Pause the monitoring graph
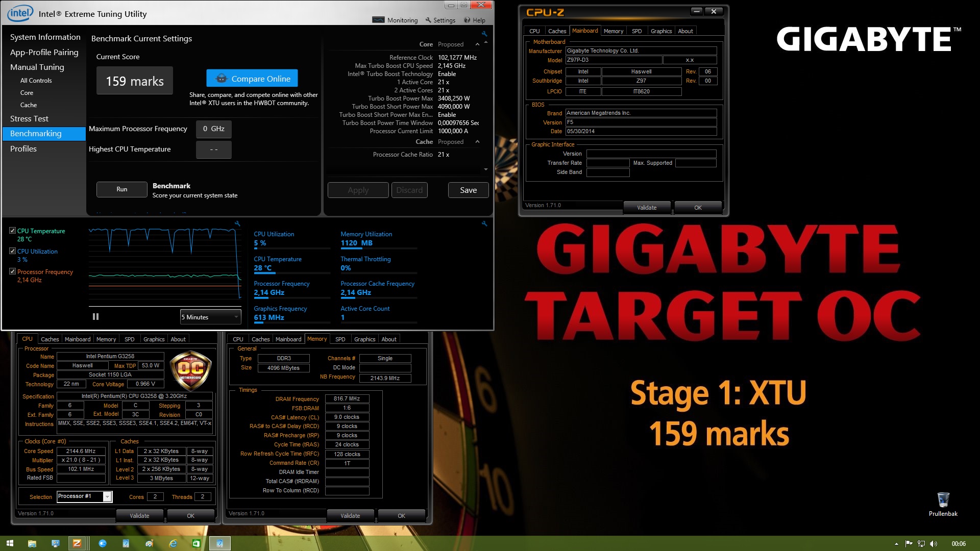The image size is (980, 551). point(95,317)
